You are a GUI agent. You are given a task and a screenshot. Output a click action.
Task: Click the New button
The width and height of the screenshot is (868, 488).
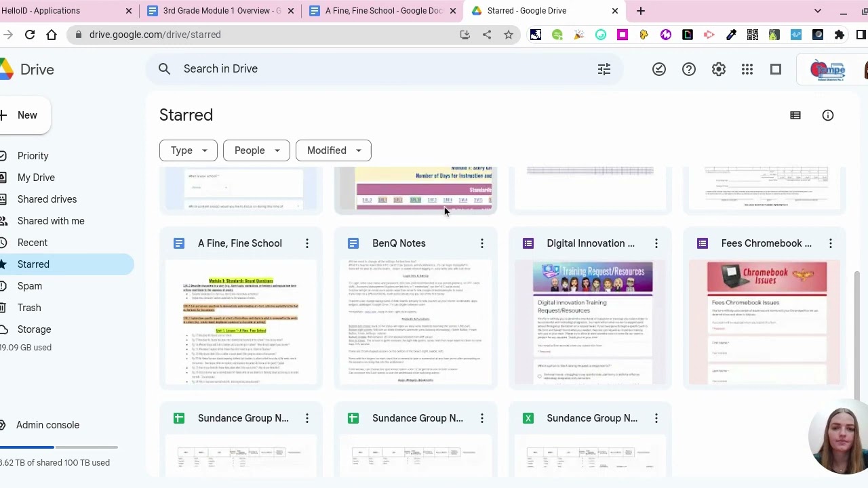click(x=24, y=115)
